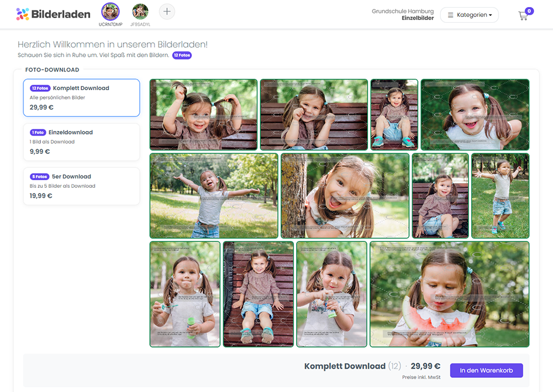The image size is (553, 392).
Task: Click the cart item count badge
Action: [x=529, y=11]
